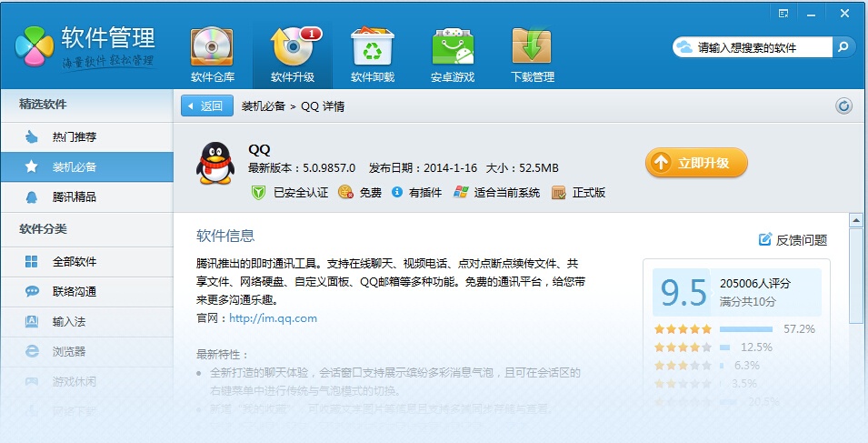Image resolution: width=868 pixels, height=443 pixels.
Task: Click the 反馈问题 pencil icon
Action: click(765, 239)
